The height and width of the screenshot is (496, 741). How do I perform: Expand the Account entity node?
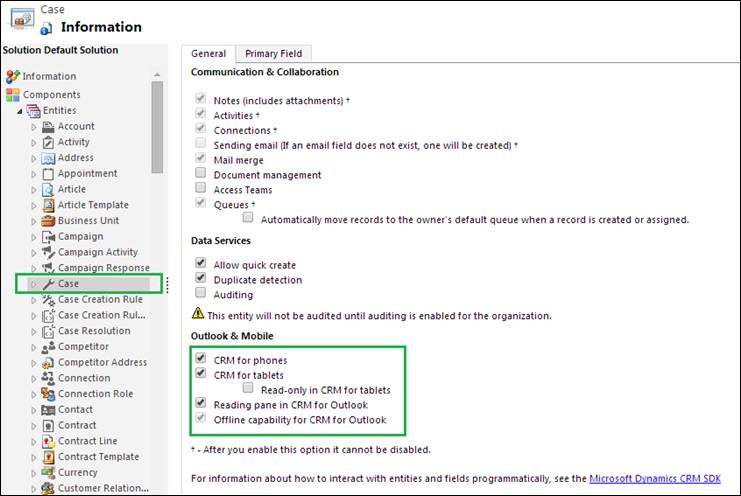pyautogui.click(x=34, y=127)
